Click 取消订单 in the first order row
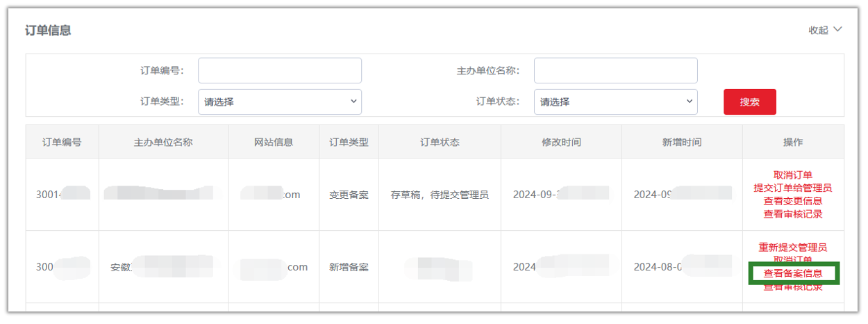 (792, 175)
